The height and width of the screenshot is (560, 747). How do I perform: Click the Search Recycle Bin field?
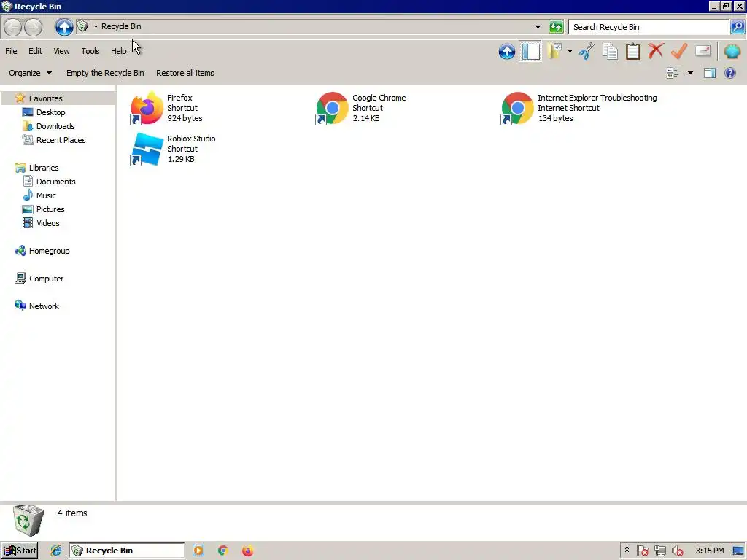649,27
